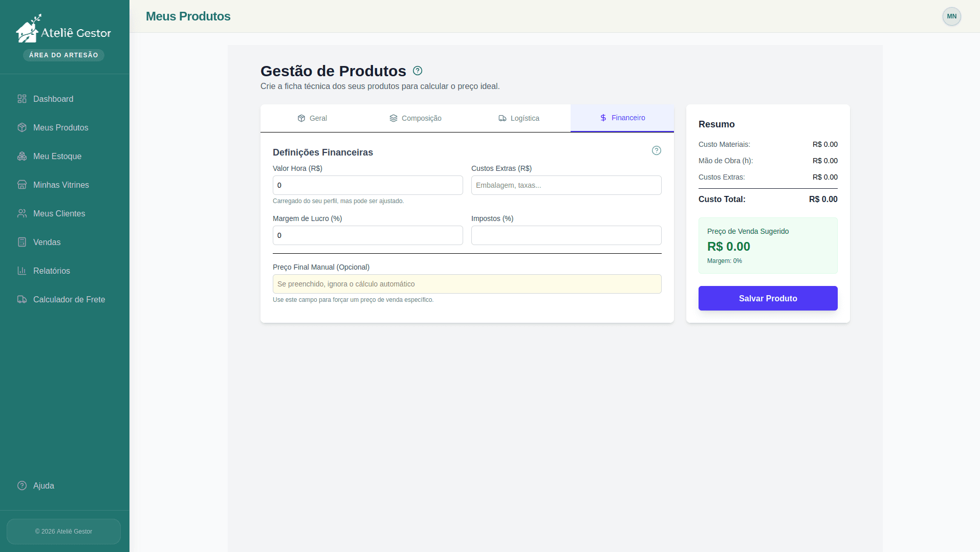Image resolution: width=980 pixels, height=552 pixels.
Task: Click the Minhas Vitrines store icon
Action: coord(22,185)
